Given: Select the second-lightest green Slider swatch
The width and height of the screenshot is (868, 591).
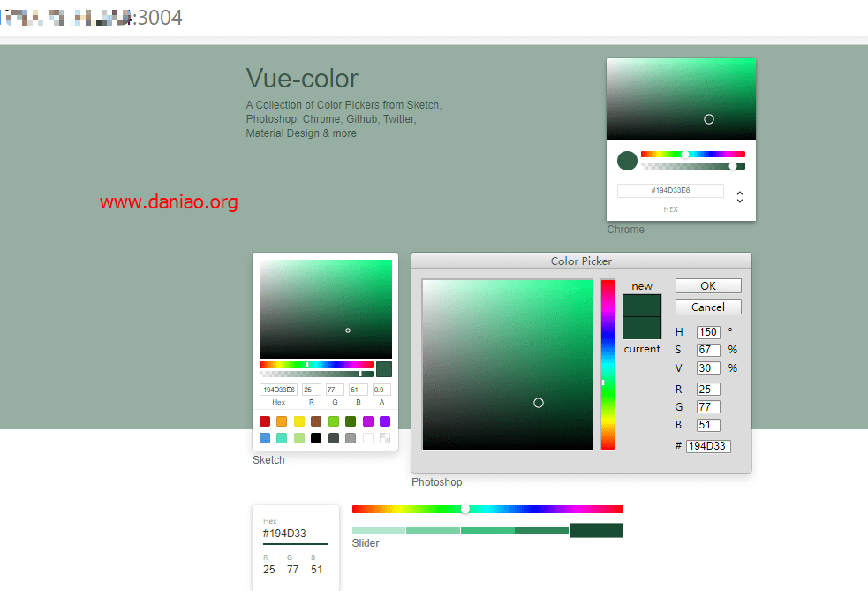Looking at the screenshot, I should click(434, 531).
